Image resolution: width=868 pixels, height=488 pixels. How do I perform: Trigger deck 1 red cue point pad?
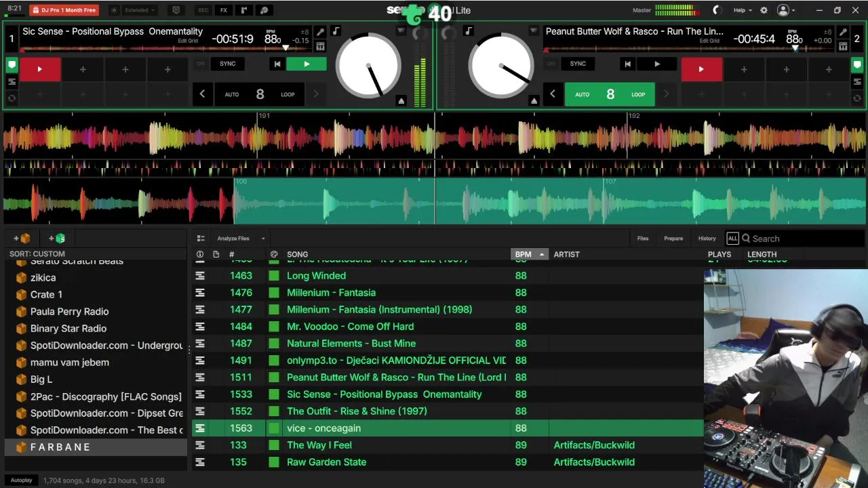point(40,69)
